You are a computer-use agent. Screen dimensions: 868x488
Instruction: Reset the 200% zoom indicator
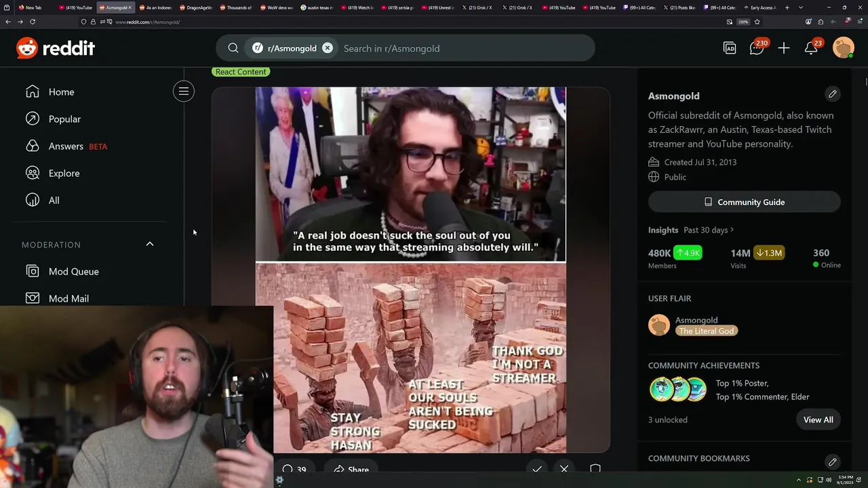click(x=743, y=22)
